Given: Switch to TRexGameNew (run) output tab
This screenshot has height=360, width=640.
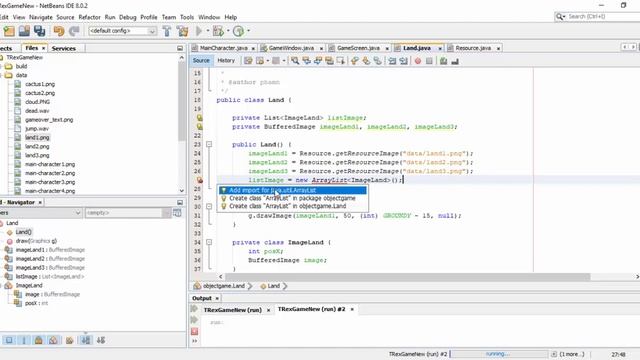Looking at the screenshot, I should point(233,310).
